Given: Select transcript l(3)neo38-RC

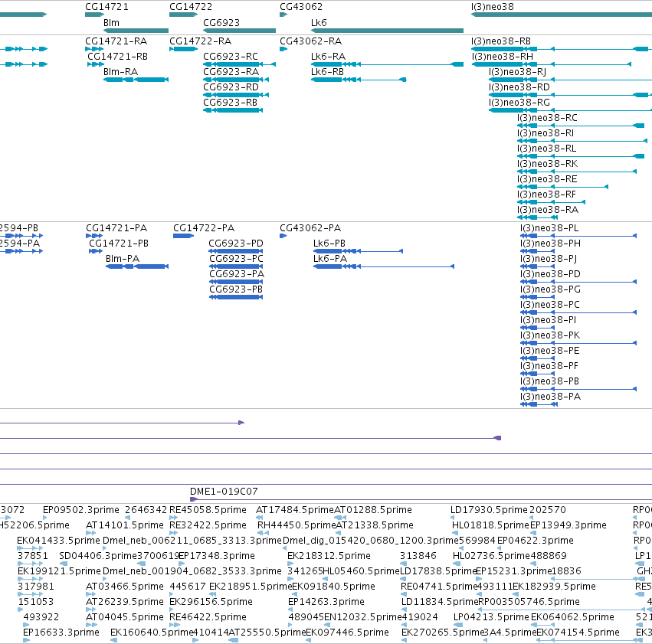Looking at the screenshot, I should tap(547, 118).
